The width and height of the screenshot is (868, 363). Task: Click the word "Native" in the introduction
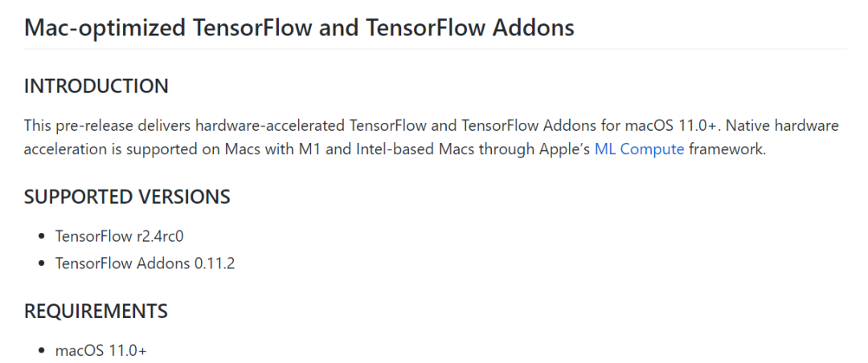tap(750, 126)
